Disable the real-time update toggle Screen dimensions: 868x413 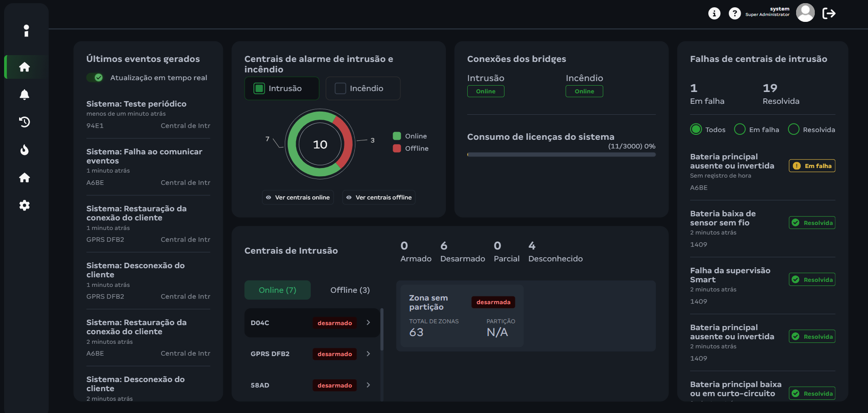(x=96, y=78)
